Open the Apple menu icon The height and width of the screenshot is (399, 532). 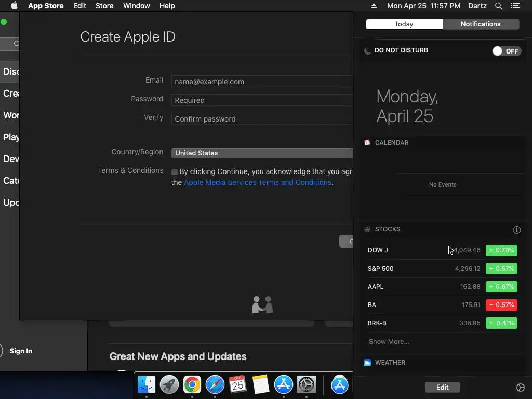coord(14,6)
